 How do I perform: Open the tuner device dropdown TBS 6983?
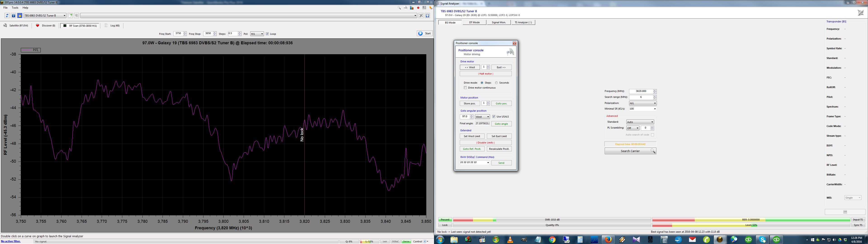[45, 16]
